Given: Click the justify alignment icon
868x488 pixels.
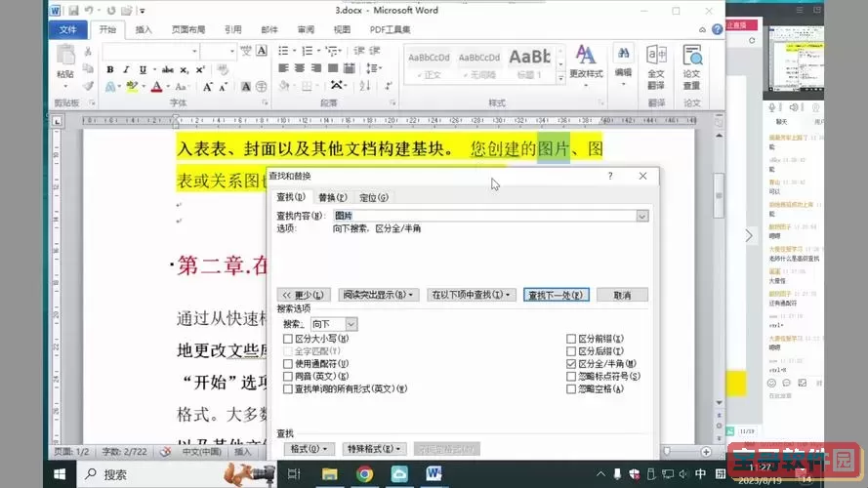Looking at the screenshot, I should (x=333, y=68).
